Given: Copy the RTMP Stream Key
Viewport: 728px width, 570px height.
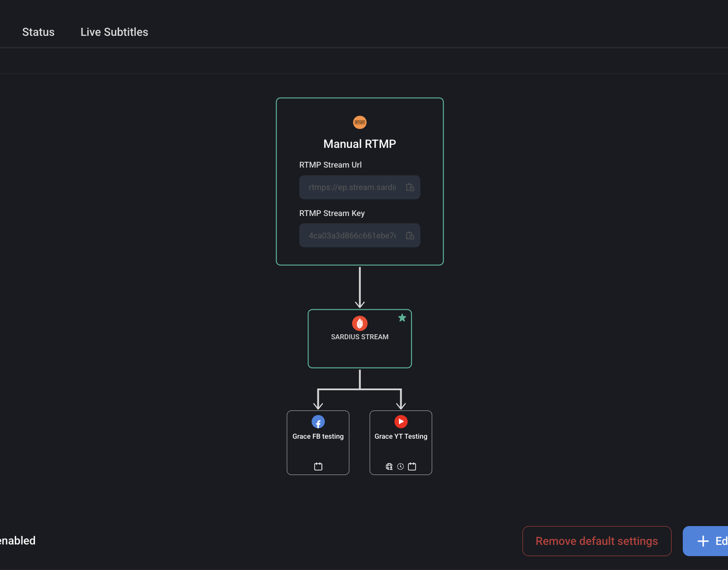Looking at the screenshot, I should pos(410,236).
